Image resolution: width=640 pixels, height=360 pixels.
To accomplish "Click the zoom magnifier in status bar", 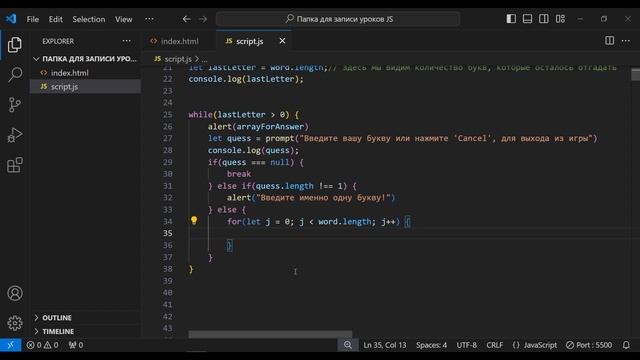I will pyautogui.click(x=348, y=345).
